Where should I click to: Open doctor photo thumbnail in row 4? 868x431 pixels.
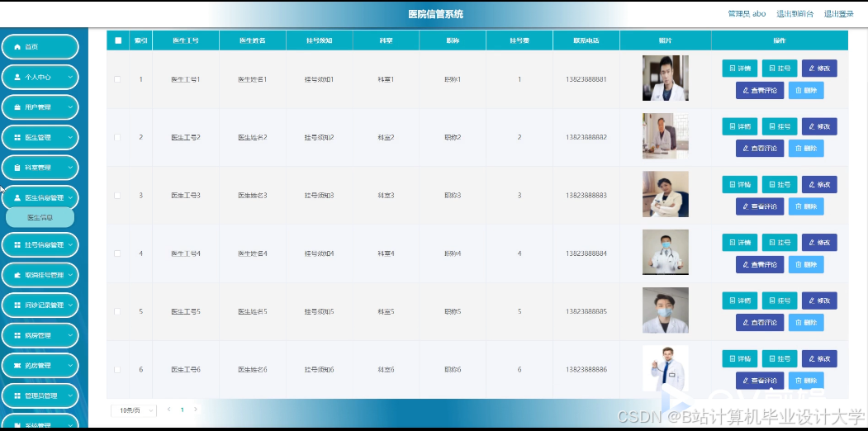pyautogui.click(x=666, y=253)
